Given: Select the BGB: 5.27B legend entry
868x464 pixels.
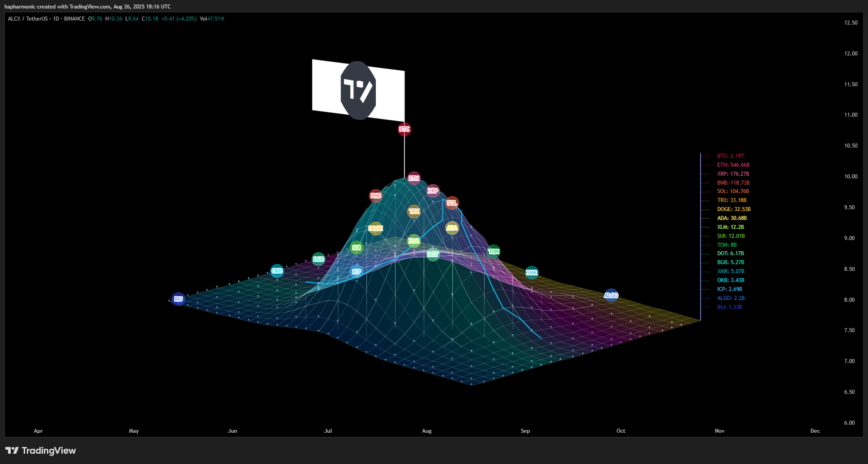Looking at the screenshot, I should (x=731, y=262).
